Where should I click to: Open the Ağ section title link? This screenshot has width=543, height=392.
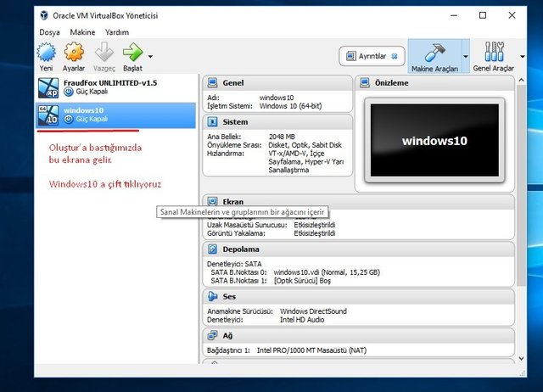pyautogui.click(x=227, y=336)
